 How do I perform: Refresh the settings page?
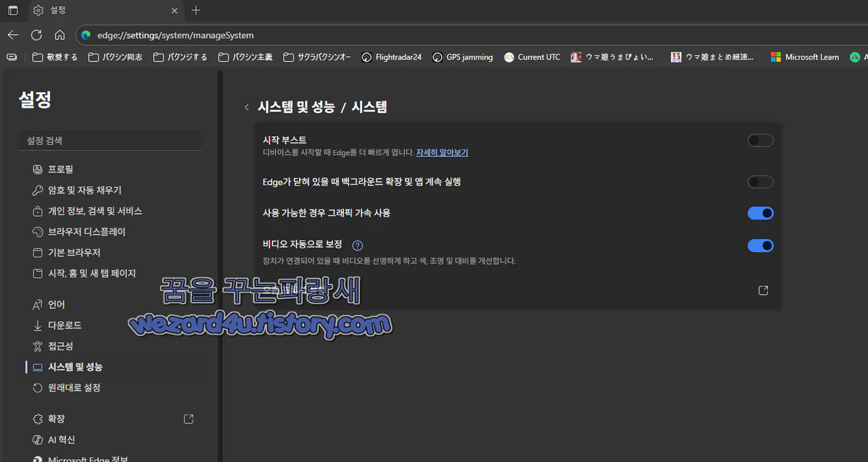[37, 35]
